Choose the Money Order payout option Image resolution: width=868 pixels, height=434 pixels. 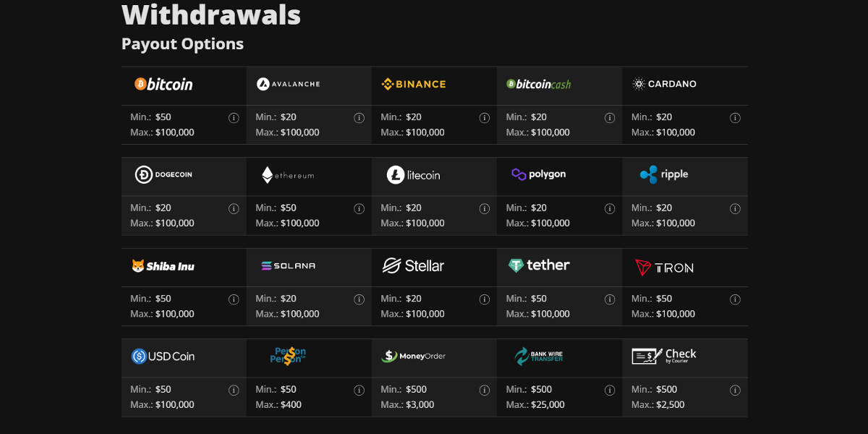414,357
